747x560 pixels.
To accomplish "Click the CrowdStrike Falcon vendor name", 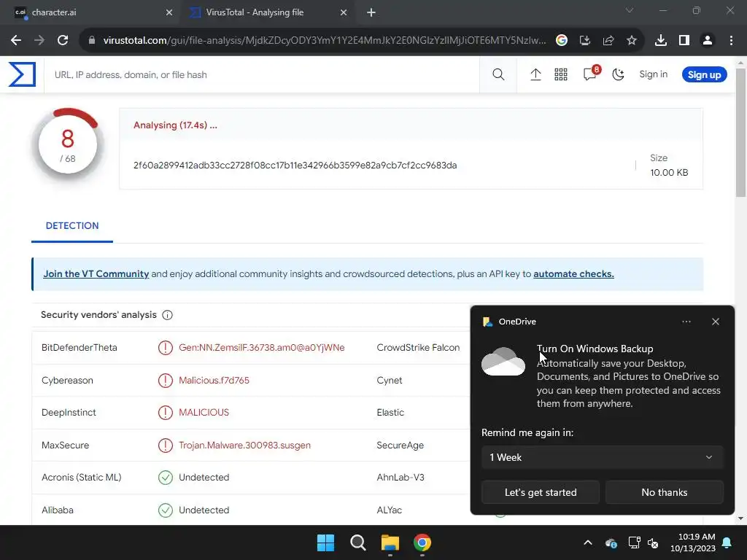I will pyautogui.click(x=418, y=348).
